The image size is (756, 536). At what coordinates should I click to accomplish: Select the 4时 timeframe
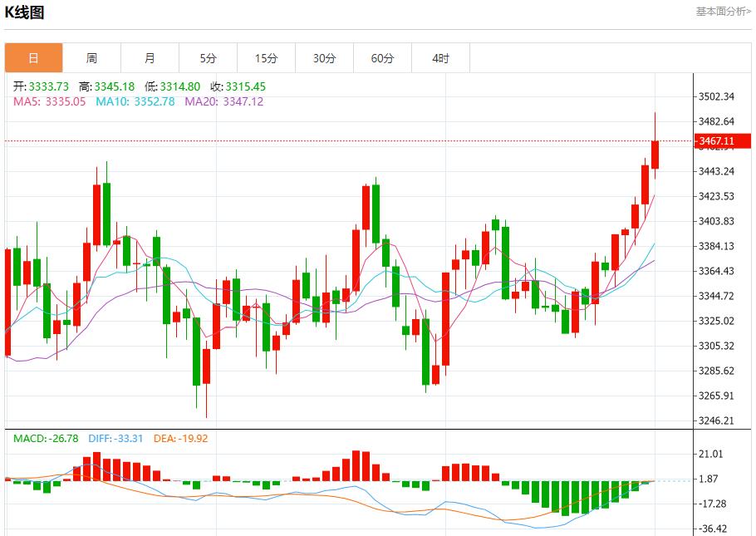(440, 57)
